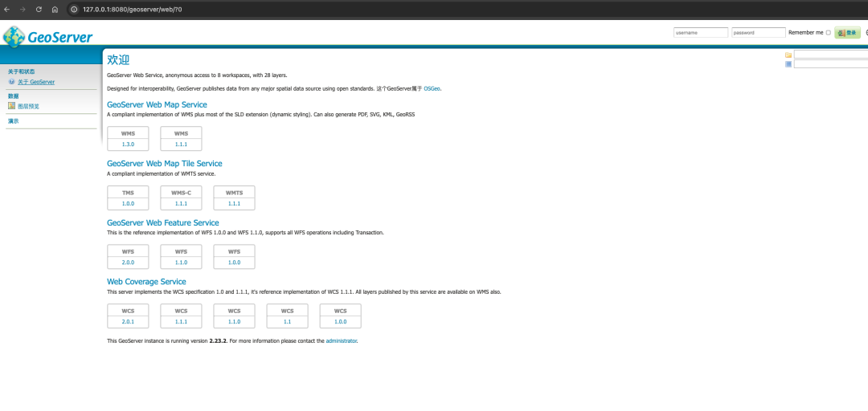
Task: Click the GeoServer Web Feature Service heading
Action: coord(162,223)
